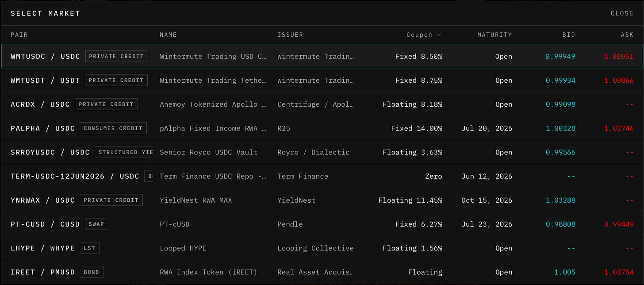Click ask price 1.00051

coord(619,56)
